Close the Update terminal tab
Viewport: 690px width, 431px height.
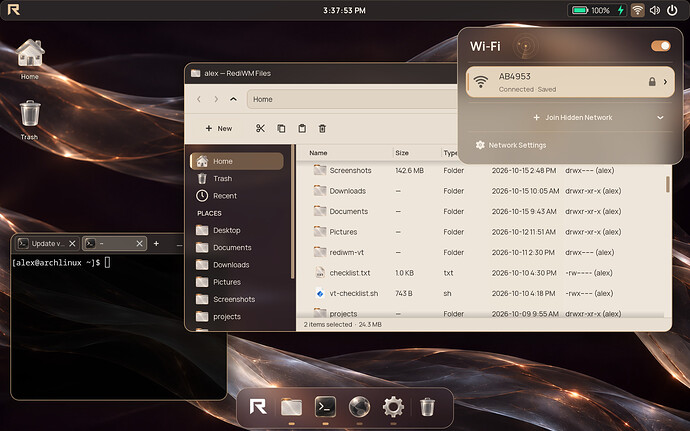(x=73, y=243)
